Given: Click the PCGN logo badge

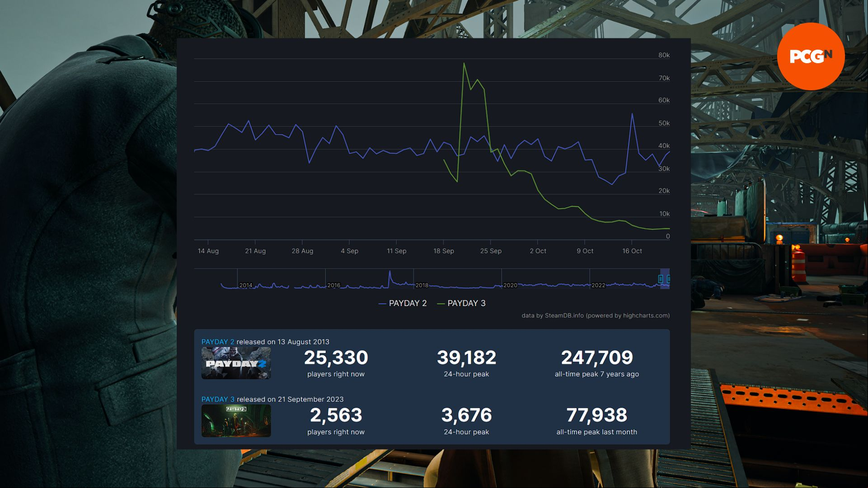Looking at the screenshot, I should click(x=811, y=56).
